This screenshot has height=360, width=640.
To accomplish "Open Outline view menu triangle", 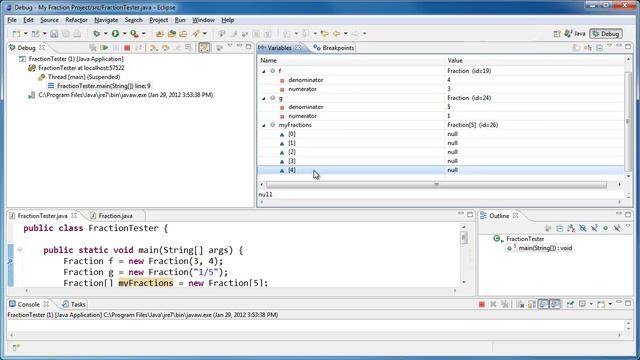I will tap(629, 226).
